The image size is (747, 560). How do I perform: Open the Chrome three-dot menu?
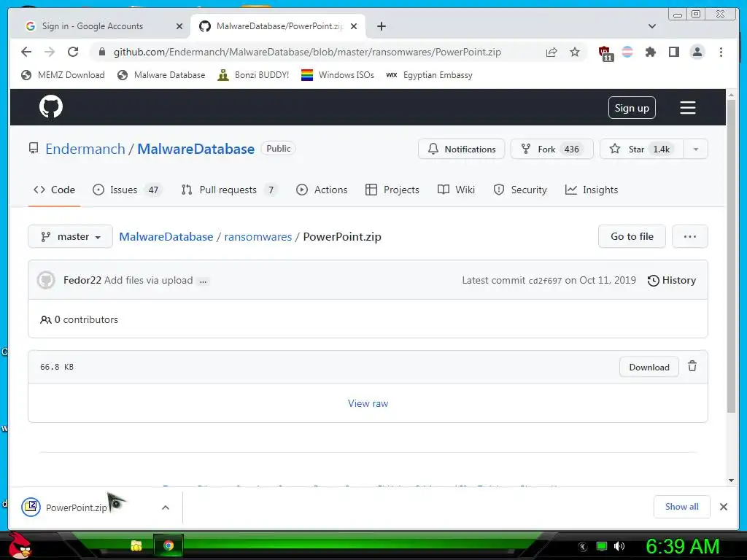pyautogui.click(x=721, y=52)
